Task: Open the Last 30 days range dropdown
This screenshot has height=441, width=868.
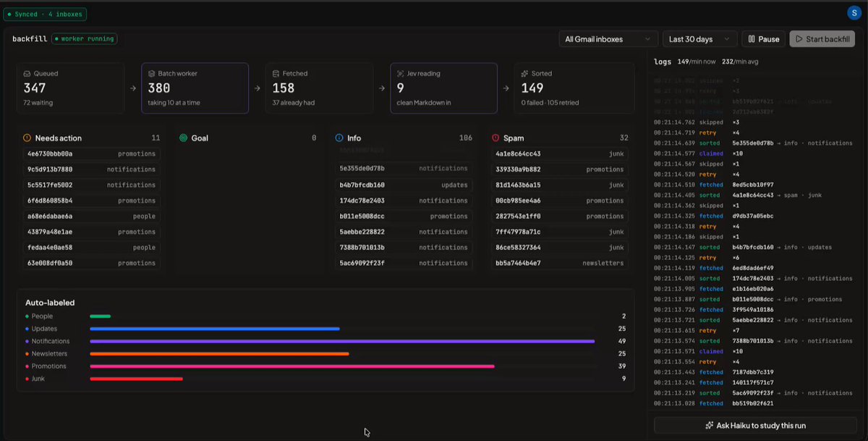Action: [x=699, y=39]
